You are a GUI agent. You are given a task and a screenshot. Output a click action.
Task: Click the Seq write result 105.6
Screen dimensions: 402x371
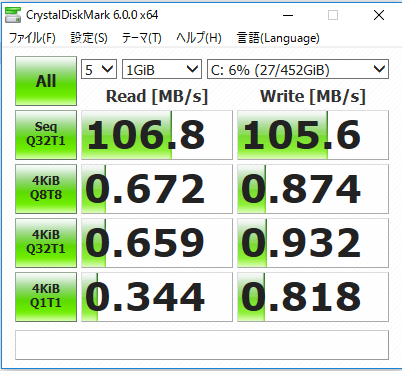coord(313,135)
